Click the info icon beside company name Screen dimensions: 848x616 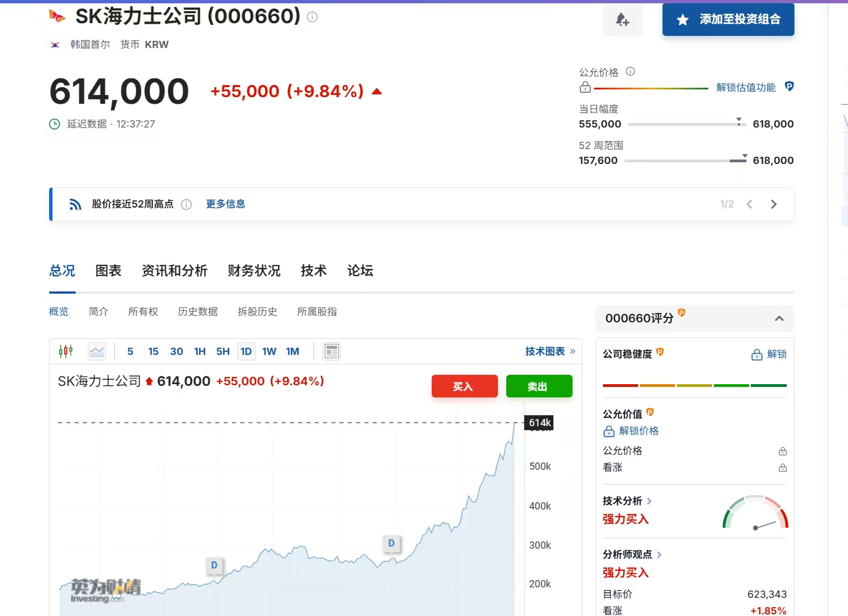click(x=312, y=17)
